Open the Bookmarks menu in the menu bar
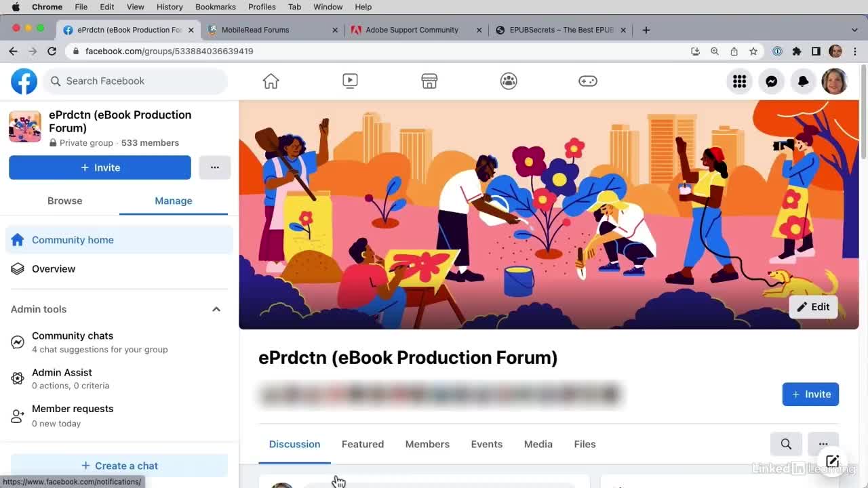This screenshot has height=488, width=868. point(216,7)
